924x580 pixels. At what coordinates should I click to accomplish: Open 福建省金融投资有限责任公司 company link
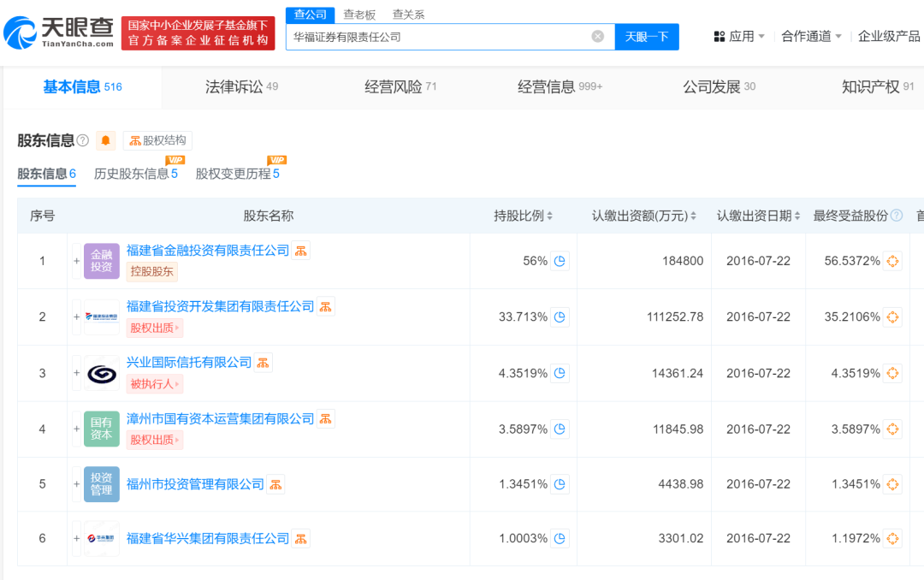(x=207, y=251)
